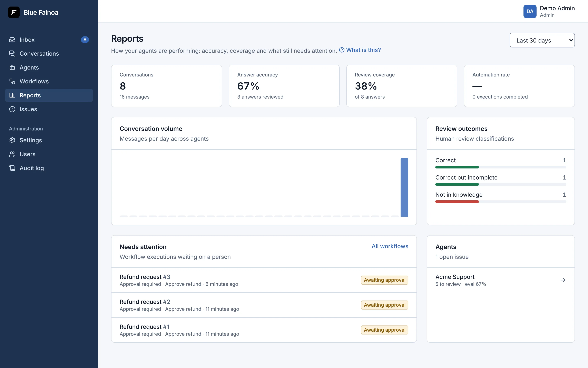
Task: Click the Settings gear icon
Action: coord(12,140)
